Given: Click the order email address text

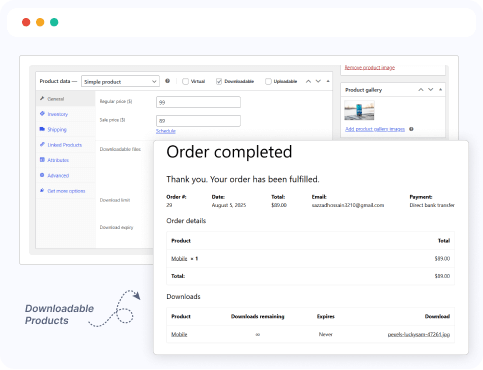Looking at the screenshot, I should [x=348, y=205].
